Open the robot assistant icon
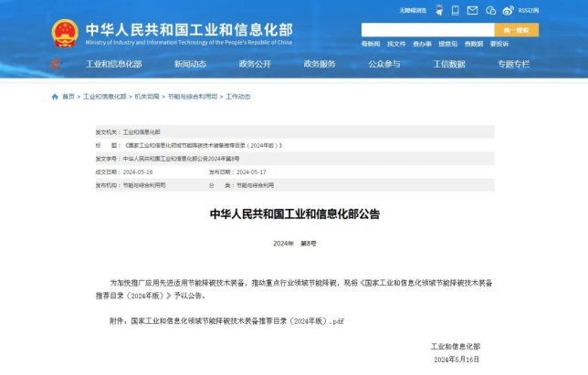 [x=438, y=11]
